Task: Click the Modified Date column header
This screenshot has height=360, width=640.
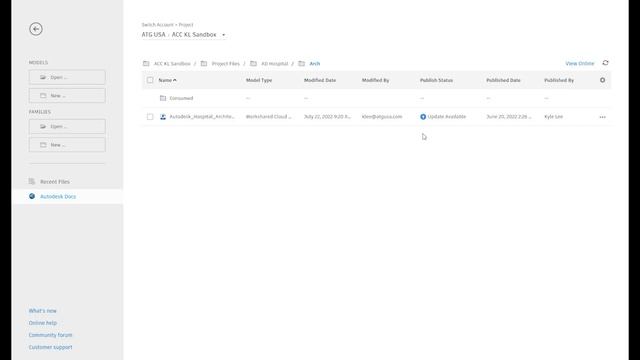Action: [x=320, y=80]
